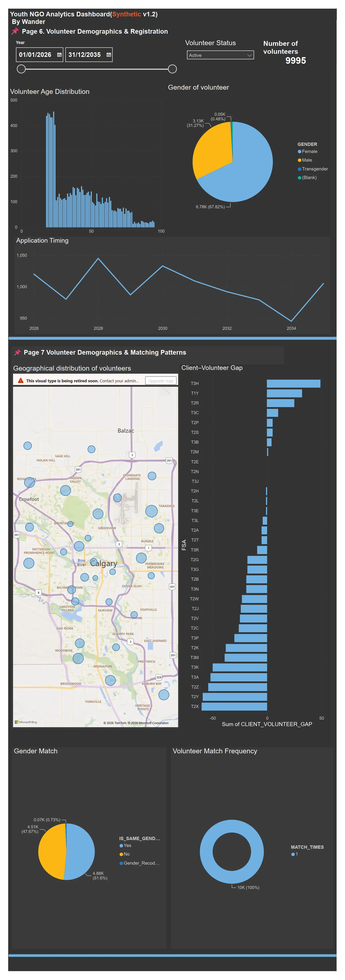Select the left handle of the Year slider
The image size is (345, 980).
[21, 69]
